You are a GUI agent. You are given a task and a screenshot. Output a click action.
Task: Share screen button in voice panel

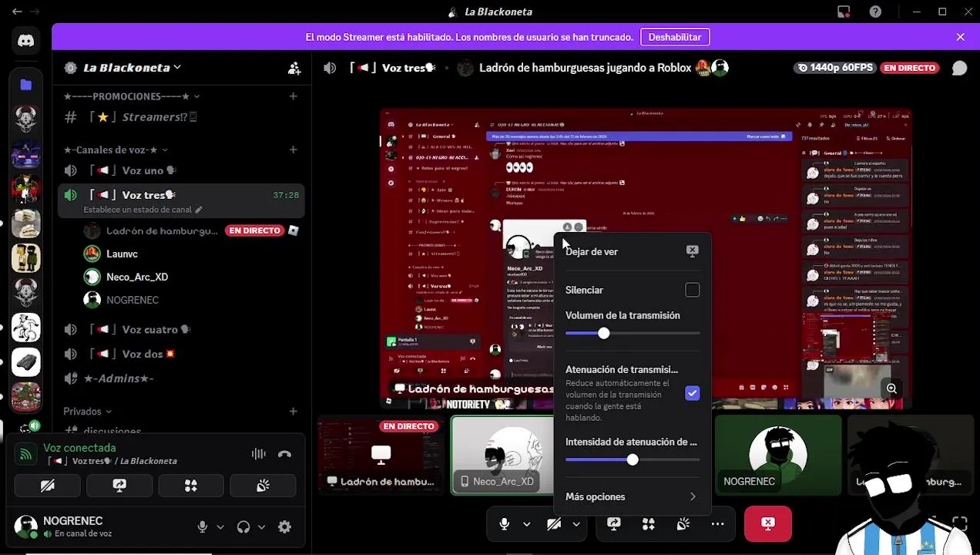click(119, 486)
